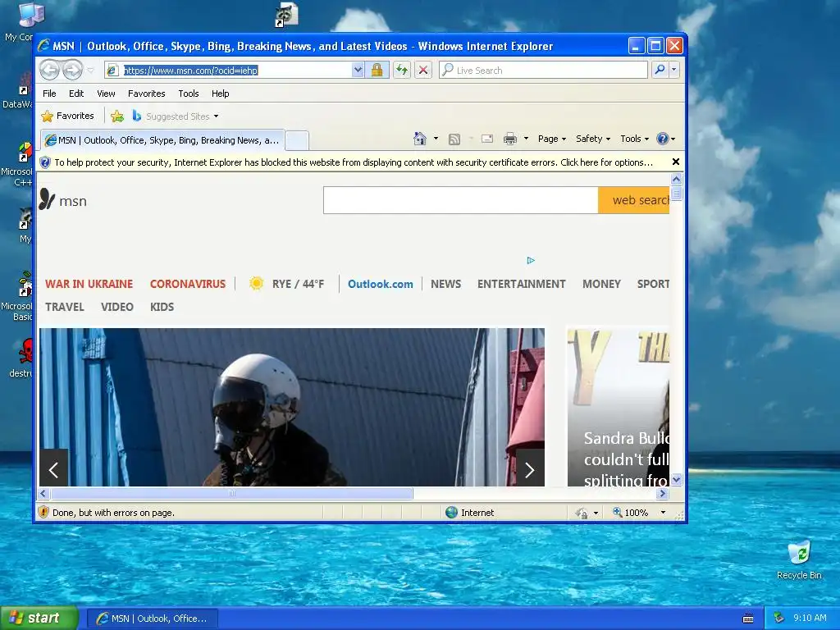
Task: Click the Internet security zone indicator
Action: pyautogui.click(x=469, y=513)
